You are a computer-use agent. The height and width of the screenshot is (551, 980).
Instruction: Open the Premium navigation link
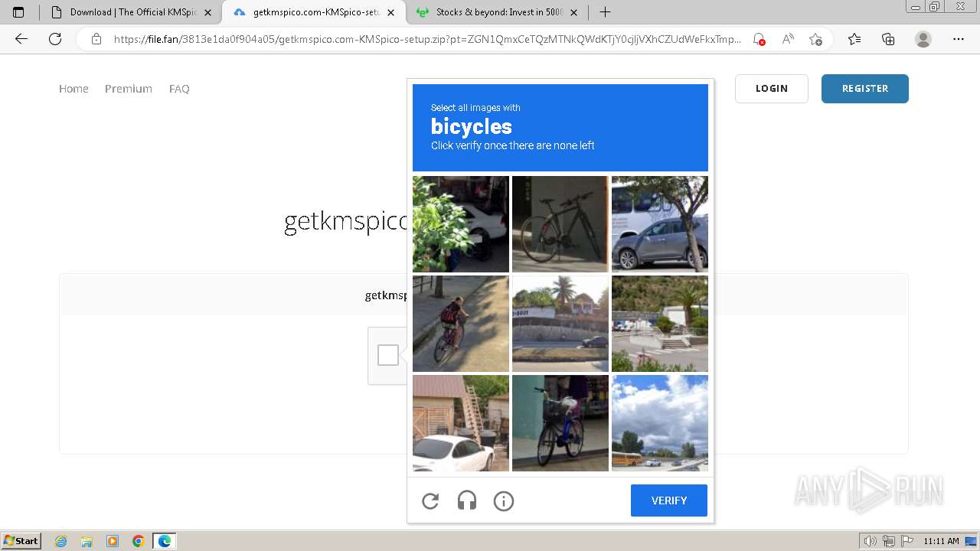coord(129,89)
